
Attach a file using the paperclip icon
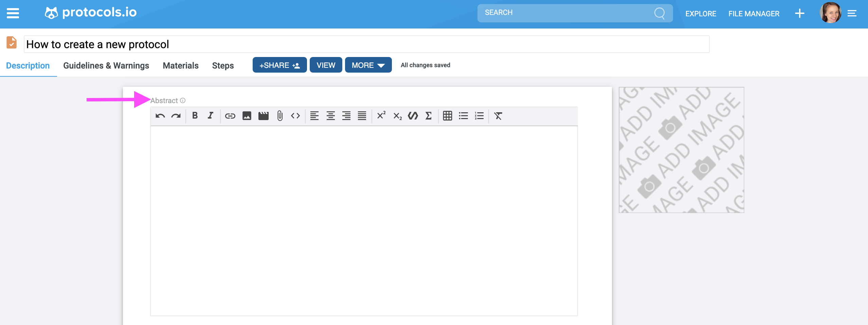tap(279, 116)
